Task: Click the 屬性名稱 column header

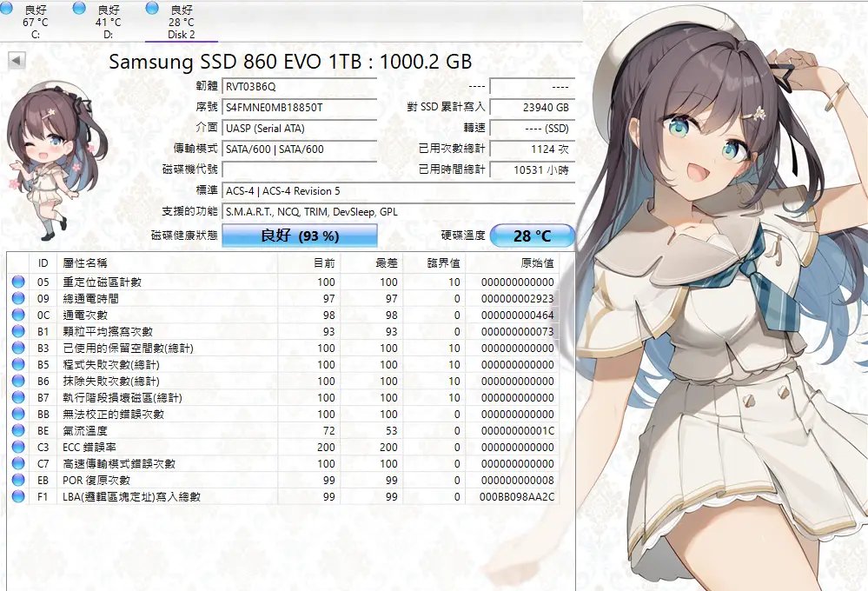Action: 85,262
